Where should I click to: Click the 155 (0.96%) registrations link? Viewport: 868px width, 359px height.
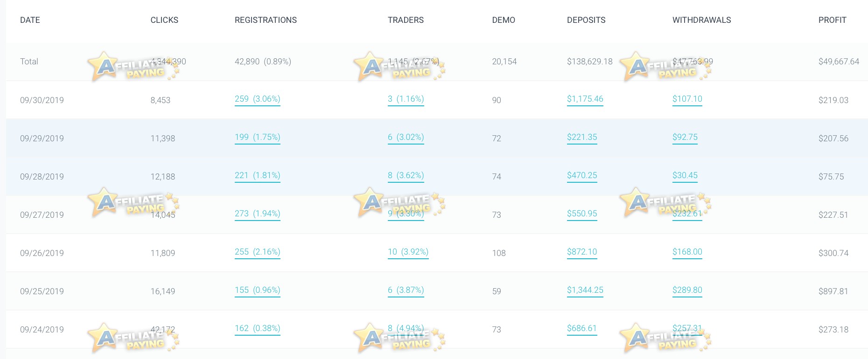[257, 290]
